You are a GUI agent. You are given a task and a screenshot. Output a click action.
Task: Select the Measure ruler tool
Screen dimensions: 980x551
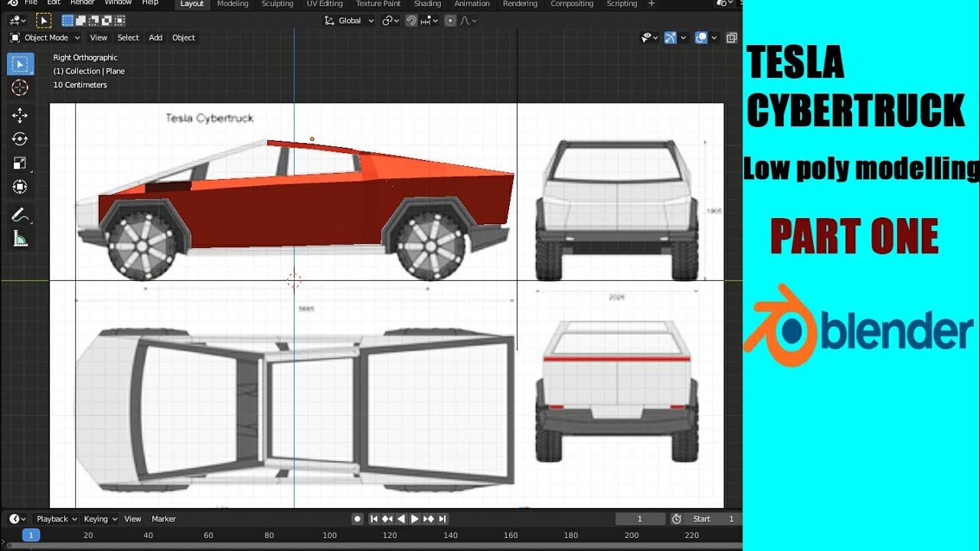pos(21,240)
